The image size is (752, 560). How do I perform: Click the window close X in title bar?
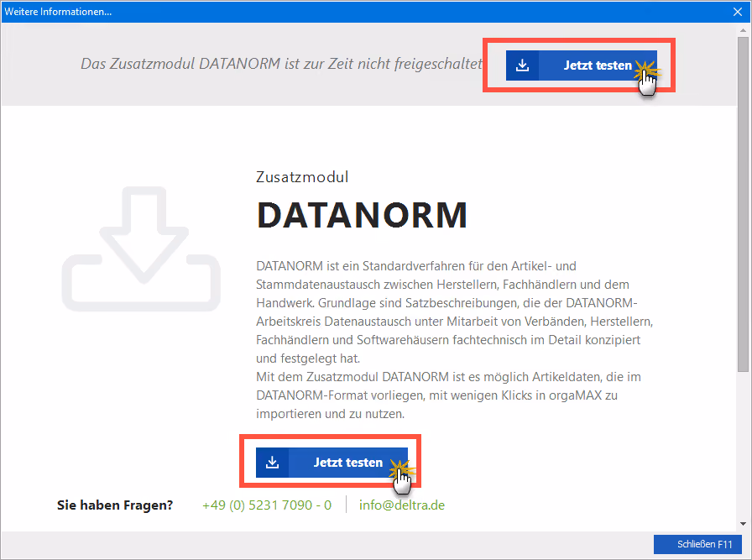738,12
